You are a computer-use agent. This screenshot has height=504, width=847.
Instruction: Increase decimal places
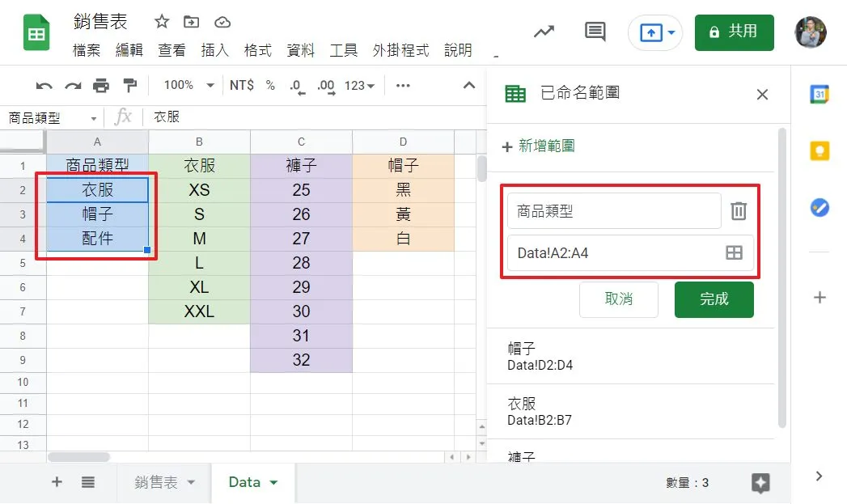pyautogui.click(x=326, y=87)
